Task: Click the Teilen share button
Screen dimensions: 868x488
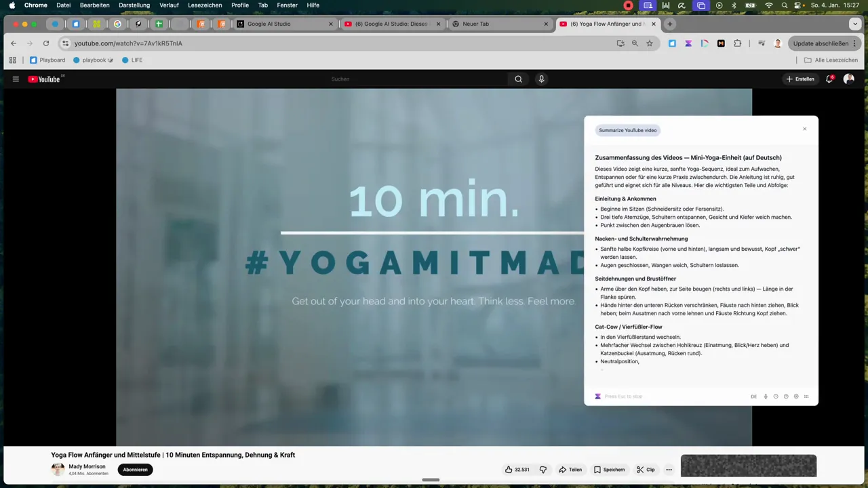Action: (x=570, y=470)
